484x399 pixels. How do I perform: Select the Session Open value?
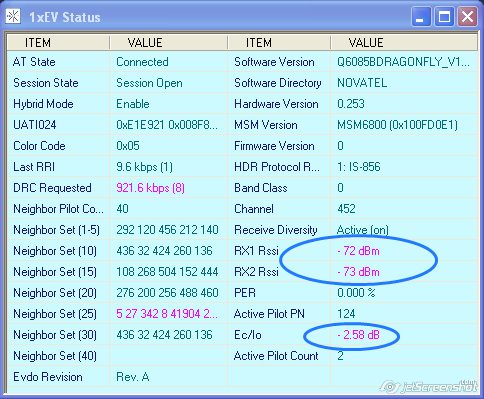pyautogui.click(x=149, y=83)
